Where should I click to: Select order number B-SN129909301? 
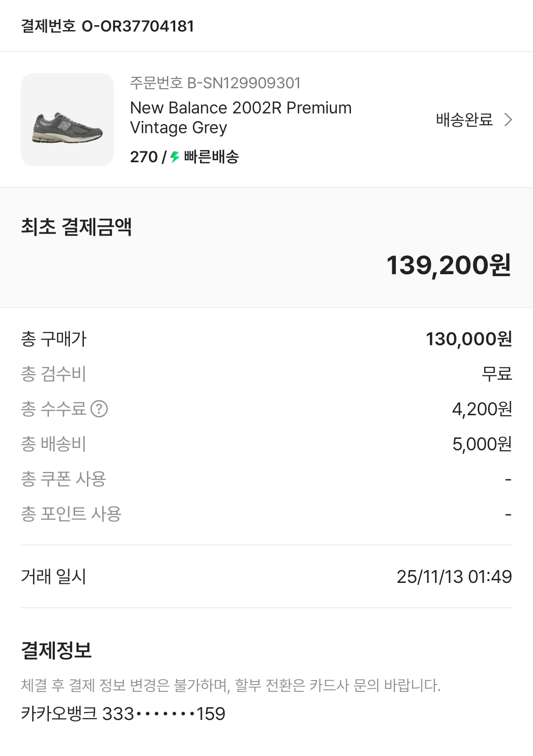[x=215, y=83]
